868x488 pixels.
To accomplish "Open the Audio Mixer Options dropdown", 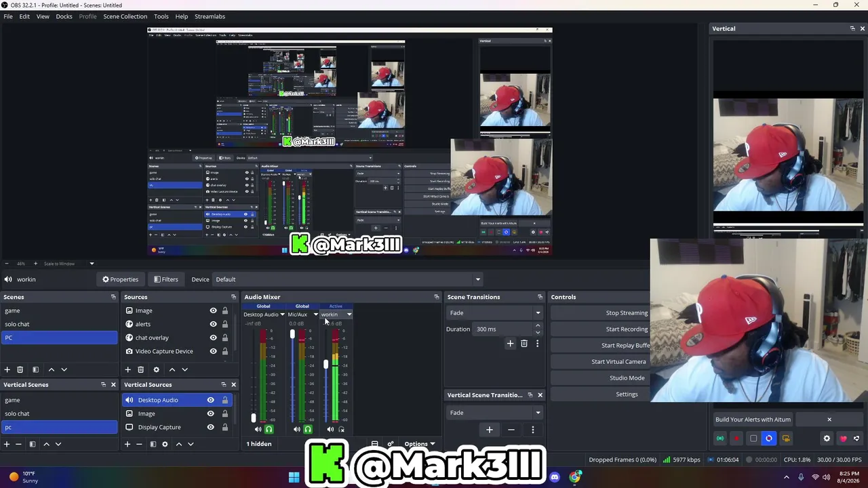I will click(x=419, y=444).
